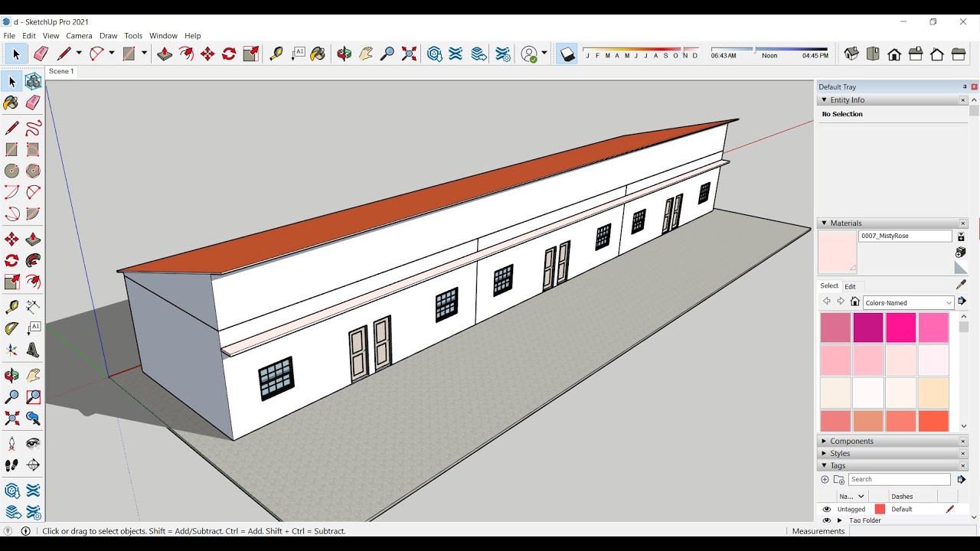Switch to the Edit tab in Materials
The image size is (980, 551).
[850, 286]
